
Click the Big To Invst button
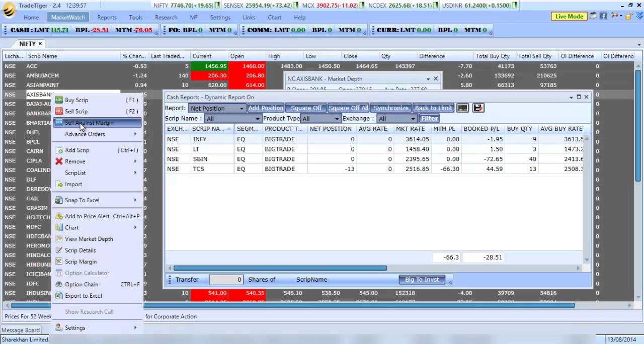tap(422, 280)
